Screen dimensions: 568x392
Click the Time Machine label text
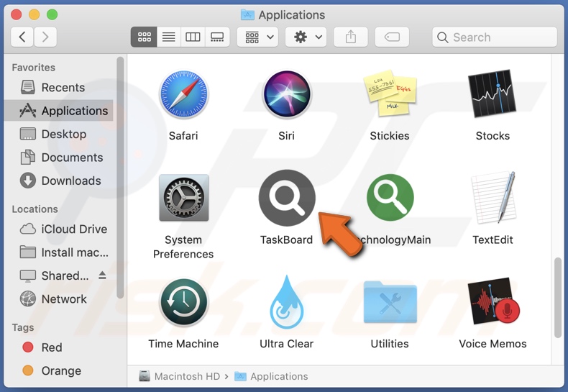pos(183,344)
